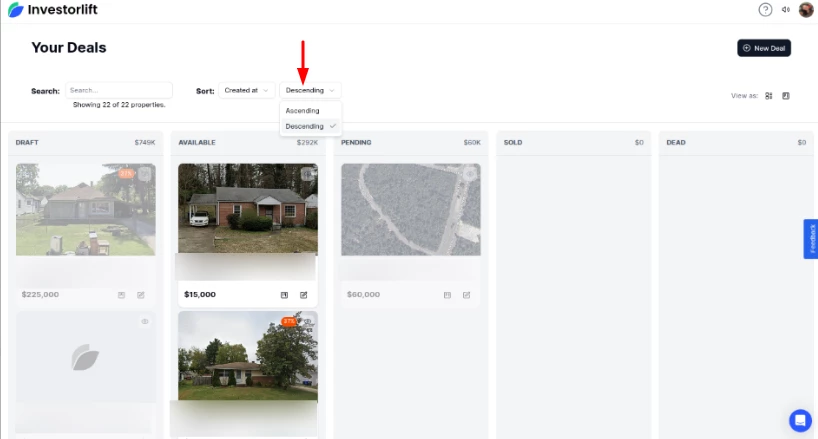Screen dimensions: 818x439
Task: Click the AVAILABLE column header
Action: (197, 142)
